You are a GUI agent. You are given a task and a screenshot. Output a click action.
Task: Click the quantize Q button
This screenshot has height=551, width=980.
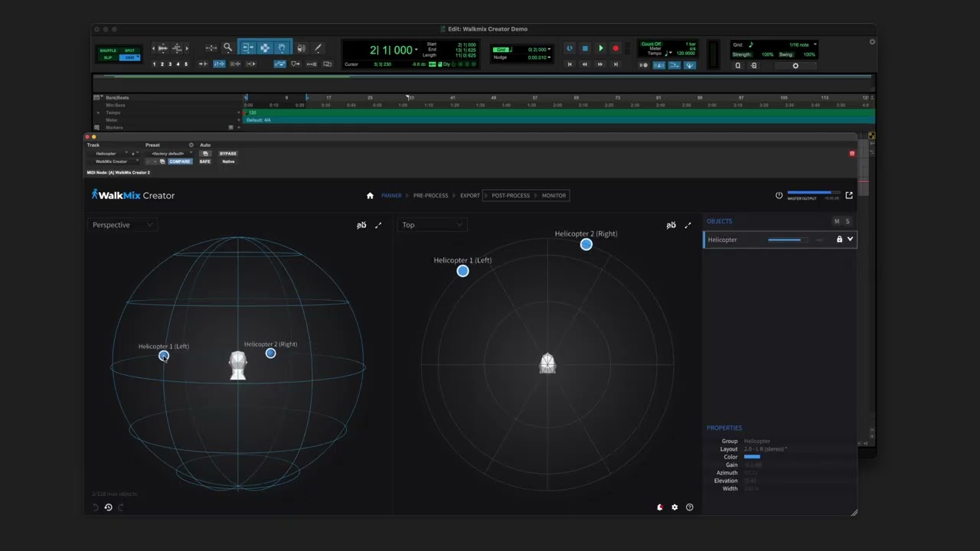tap(738, 66)
